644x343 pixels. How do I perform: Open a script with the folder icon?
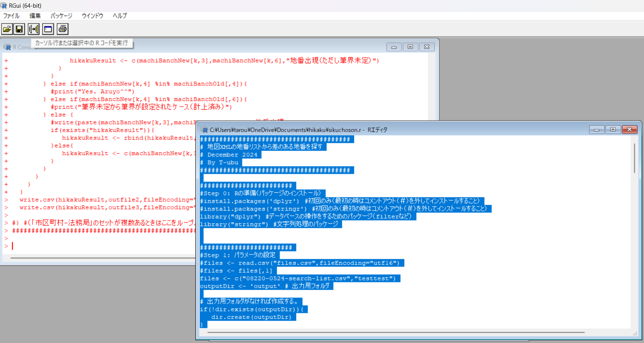coord(7,29)
